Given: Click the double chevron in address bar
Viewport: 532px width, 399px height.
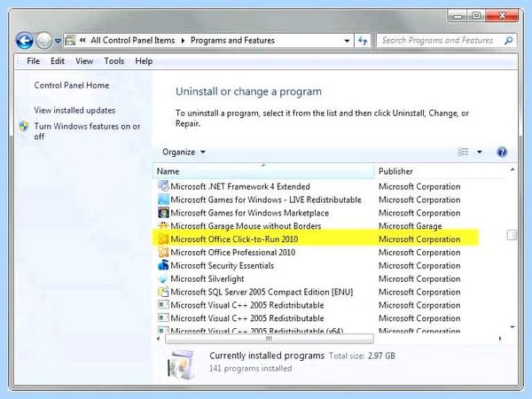Looking at the screenshot, I should [x=82, y=41].
